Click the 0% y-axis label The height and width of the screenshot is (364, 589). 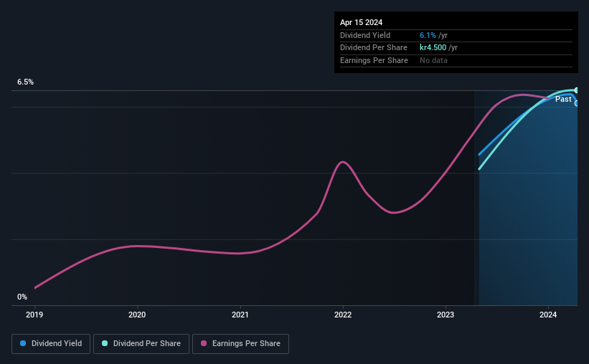(x=22, y=297)
